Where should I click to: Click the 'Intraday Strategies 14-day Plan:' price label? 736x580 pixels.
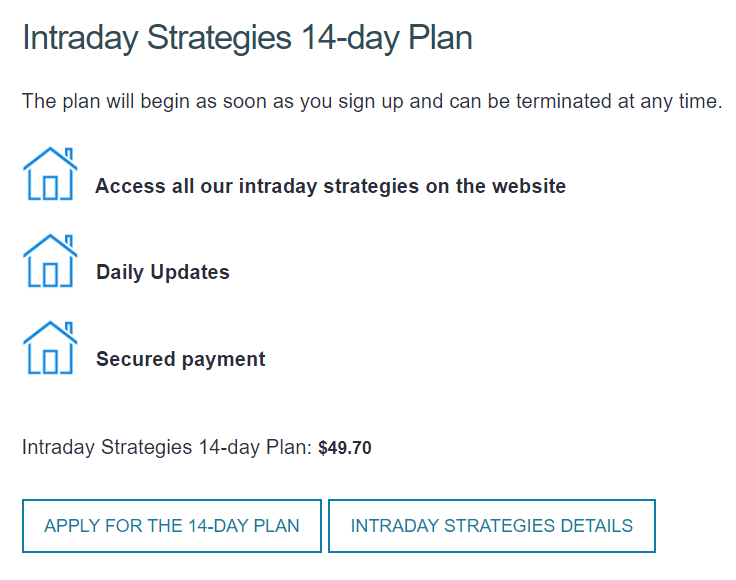click(x=167, y=447)
